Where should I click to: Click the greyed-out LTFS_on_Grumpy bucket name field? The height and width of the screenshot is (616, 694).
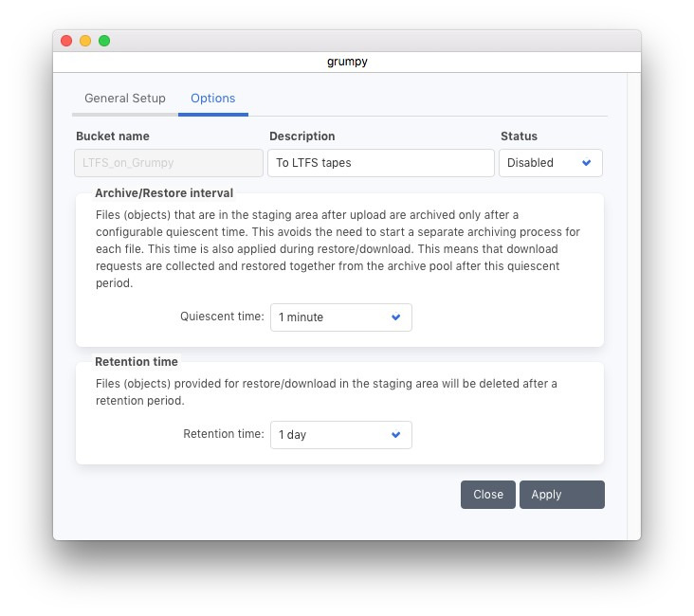point(169,163)
